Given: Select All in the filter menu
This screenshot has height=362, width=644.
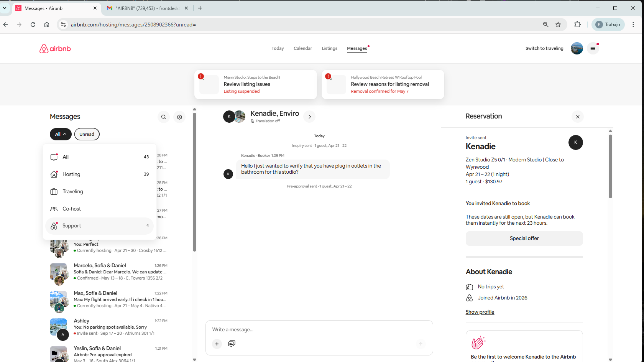Looking at the screenshot, I should [x=100, y=157].
